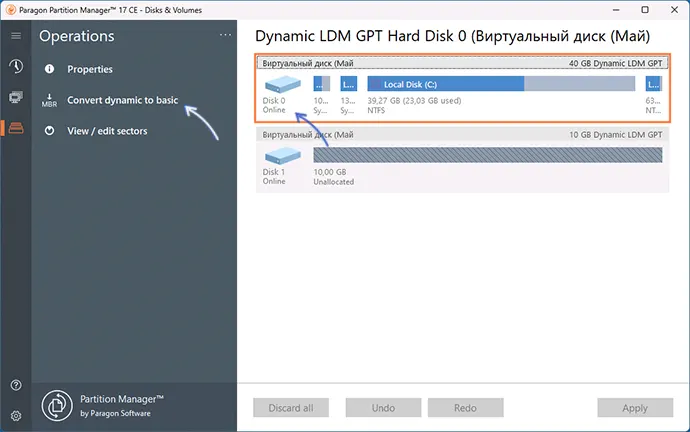Click the Apply button

[635, 408]
